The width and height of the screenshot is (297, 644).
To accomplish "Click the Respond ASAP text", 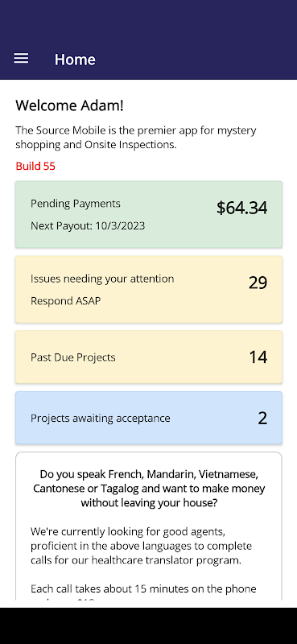I will point(65,301).
